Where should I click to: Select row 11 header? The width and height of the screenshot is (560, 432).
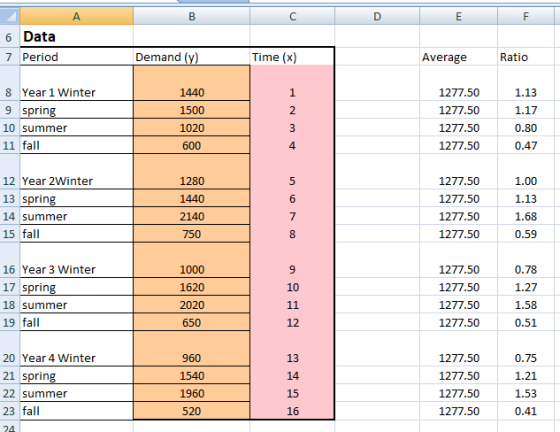pos(10,145)
